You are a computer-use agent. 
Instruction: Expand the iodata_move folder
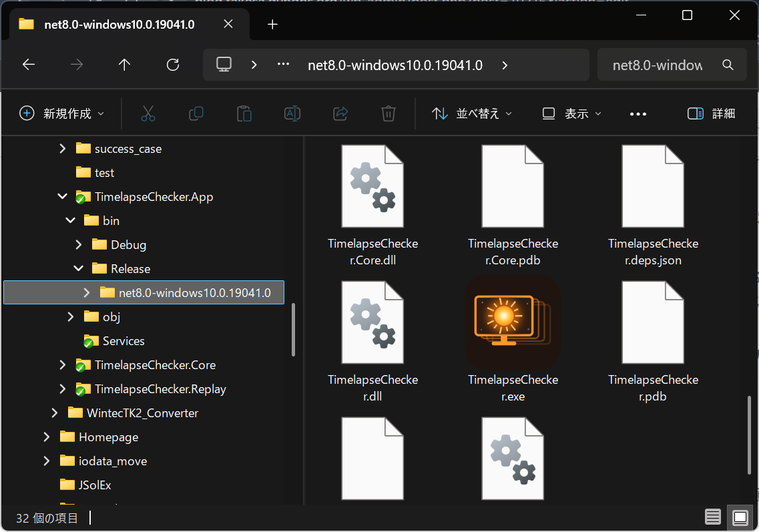(x=47, y=461)
